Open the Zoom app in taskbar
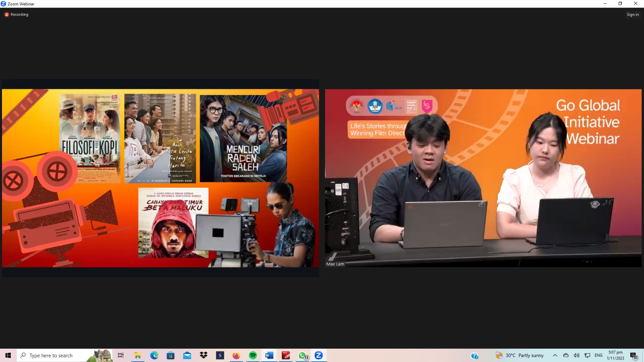 tap(318, 355)
